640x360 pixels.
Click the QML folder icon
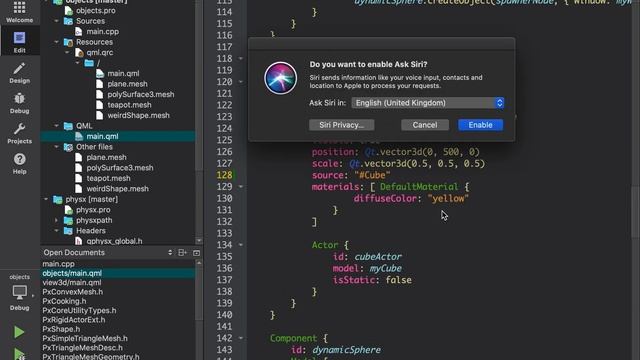pos(68,126)
